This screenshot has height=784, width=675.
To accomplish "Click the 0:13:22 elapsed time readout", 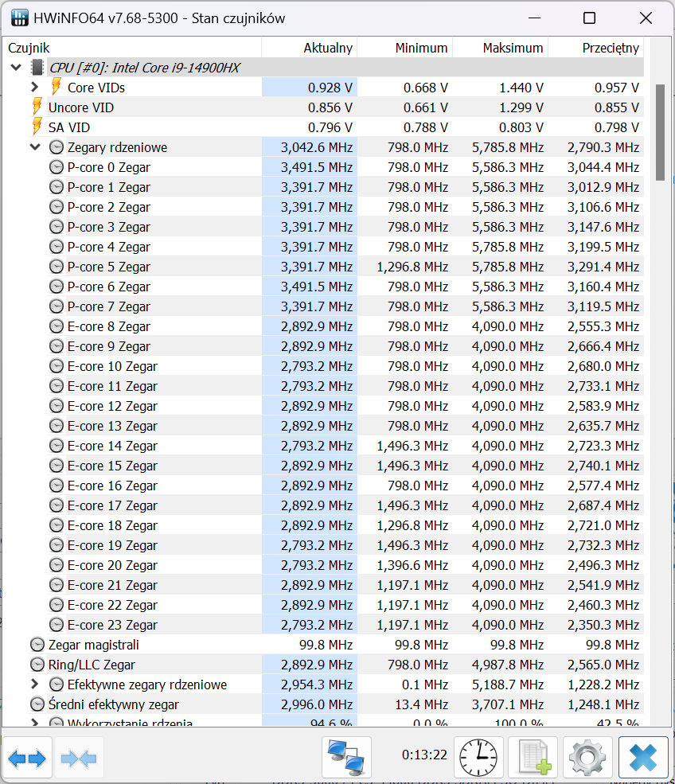I will [424, 755].
